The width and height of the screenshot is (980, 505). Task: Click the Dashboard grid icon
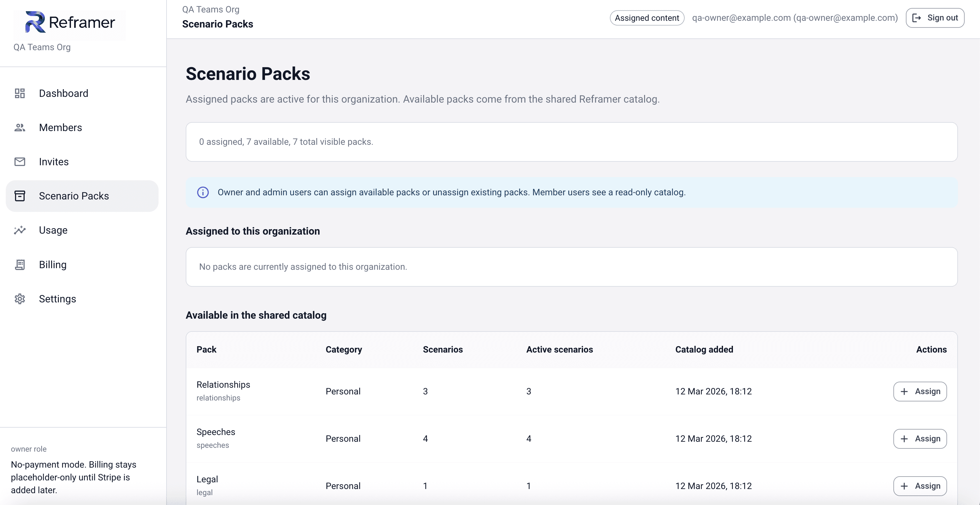[20, 93]
